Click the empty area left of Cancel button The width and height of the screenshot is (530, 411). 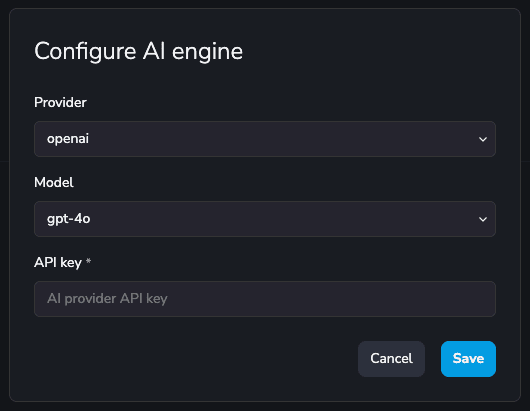tap(196, 359)
